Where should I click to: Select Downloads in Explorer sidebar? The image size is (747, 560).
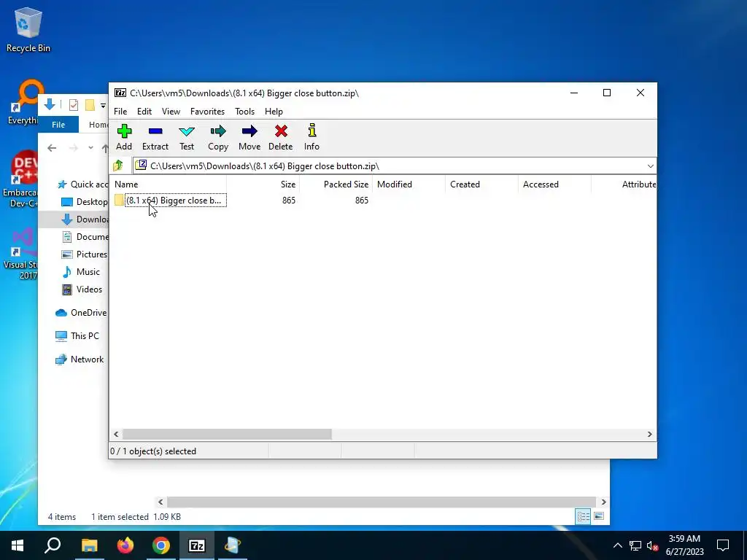85,219
